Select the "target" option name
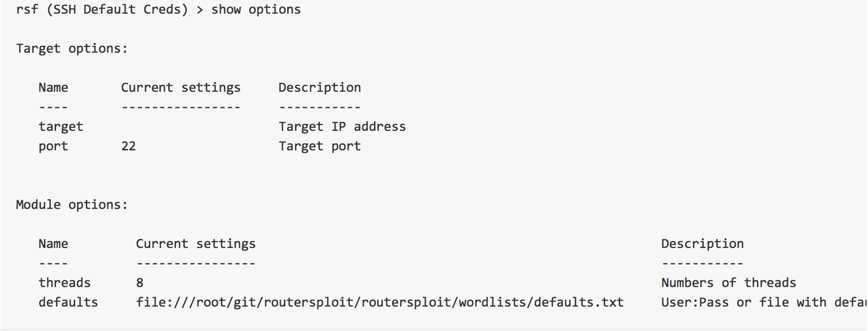The width and height of the screenshot is (868, 331). pyautogui.click(x=60, y=127)
